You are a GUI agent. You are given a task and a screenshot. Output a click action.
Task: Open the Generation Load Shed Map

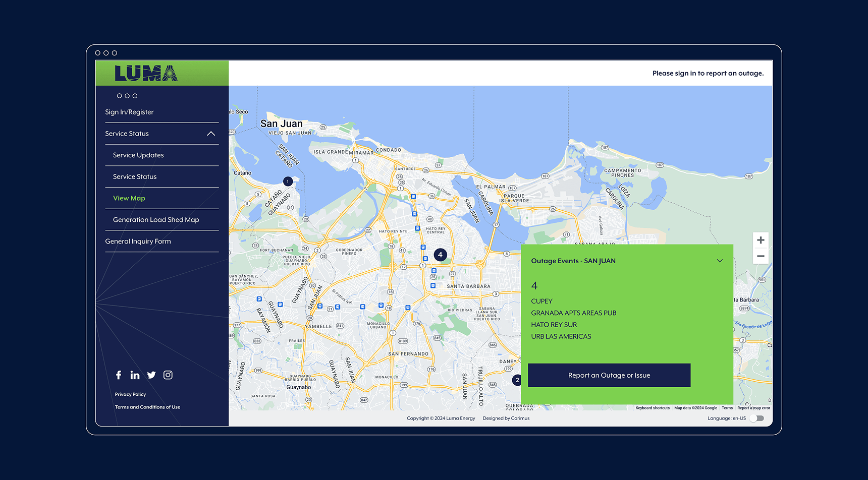[x=156, y=220]
